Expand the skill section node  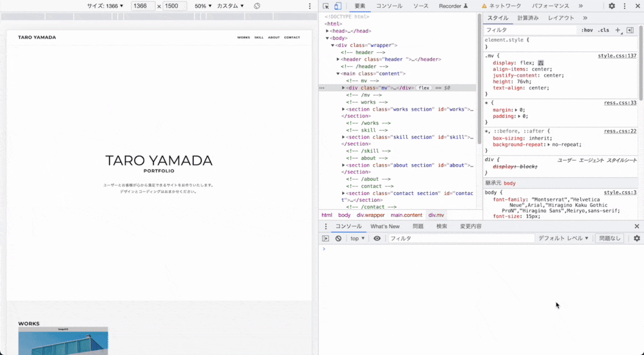(x=343, y=137)
